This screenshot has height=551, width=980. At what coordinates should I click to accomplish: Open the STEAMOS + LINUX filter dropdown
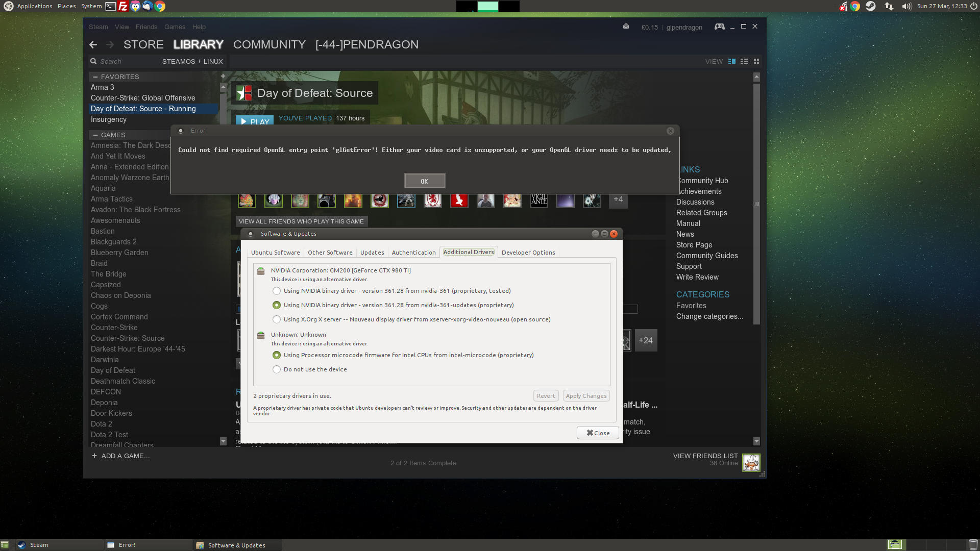tap(192, 61)
